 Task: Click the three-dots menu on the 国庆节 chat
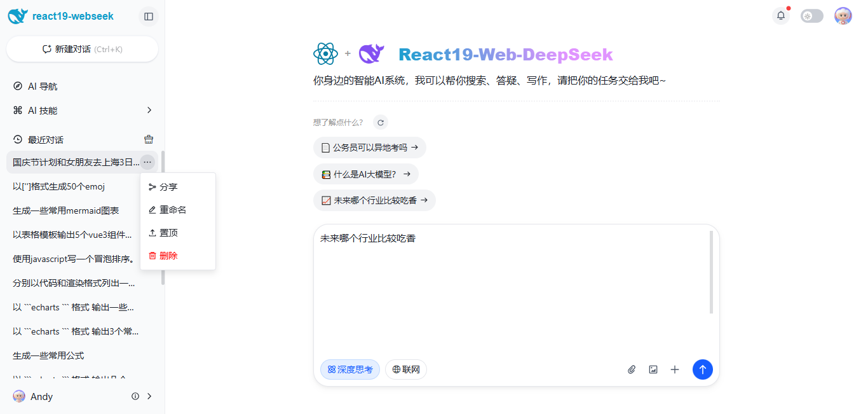coord(147,162)
